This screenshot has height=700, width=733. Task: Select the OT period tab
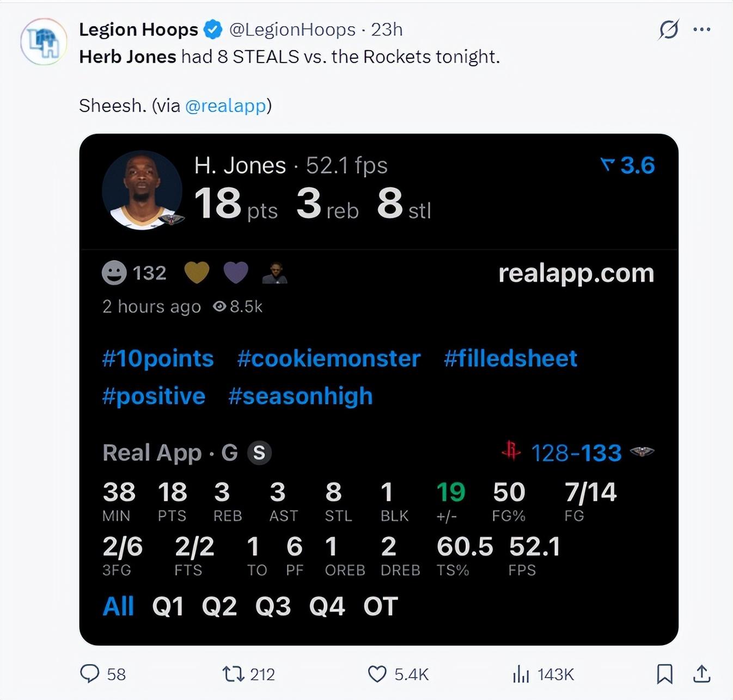(x=381, y=606)
